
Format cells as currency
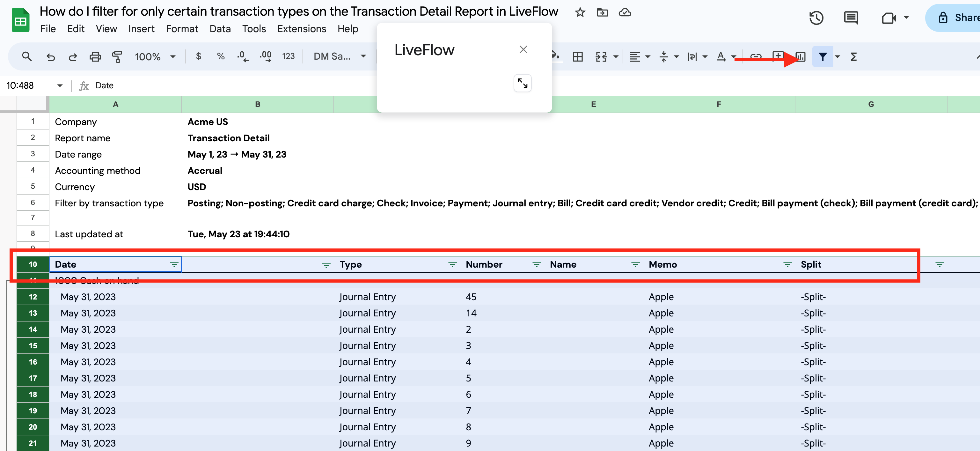199,56
